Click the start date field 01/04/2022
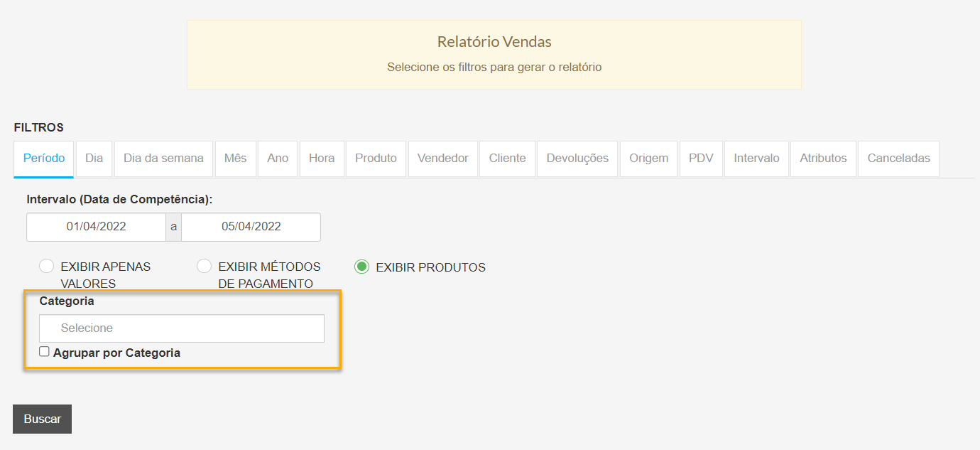 (97, 227)
